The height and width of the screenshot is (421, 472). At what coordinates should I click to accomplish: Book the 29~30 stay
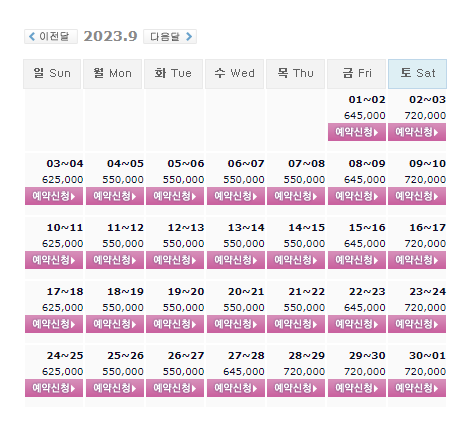pyautogui.click(x=357, y=388)
